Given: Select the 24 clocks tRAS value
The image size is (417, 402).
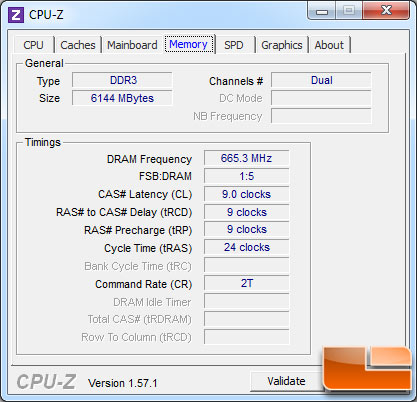Looking at the screenshot, I should [x=247, y=248].
